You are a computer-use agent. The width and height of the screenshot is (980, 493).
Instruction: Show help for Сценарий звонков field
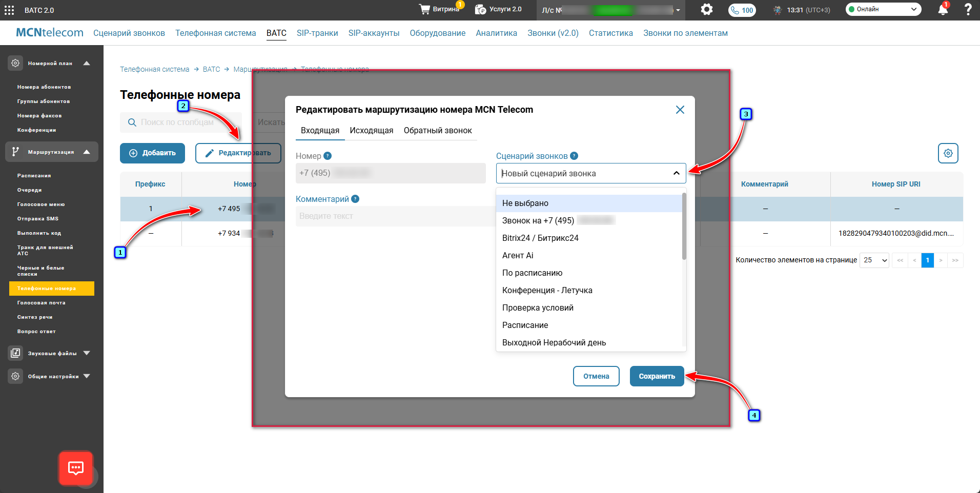(x=574, y=156)
